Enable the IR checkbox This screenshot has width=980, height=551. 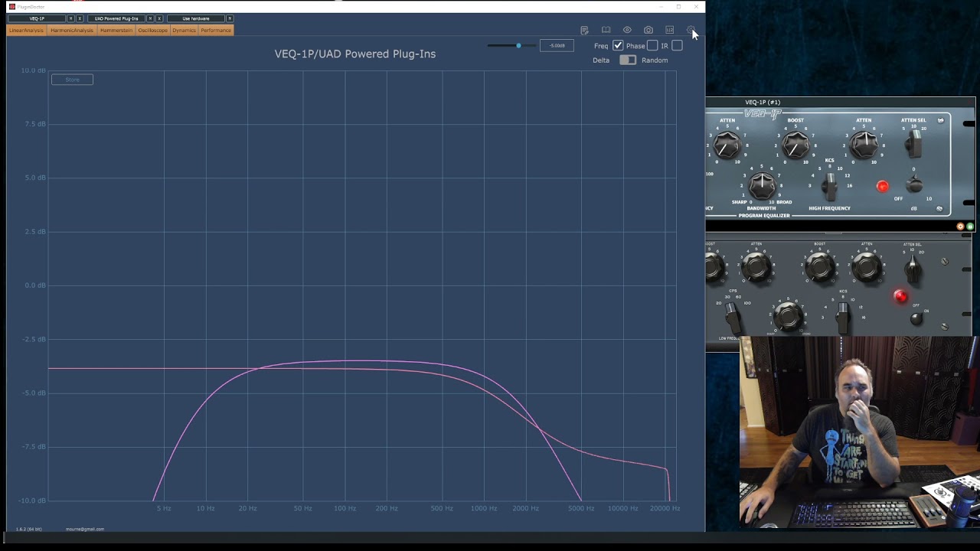click(677, 46)
